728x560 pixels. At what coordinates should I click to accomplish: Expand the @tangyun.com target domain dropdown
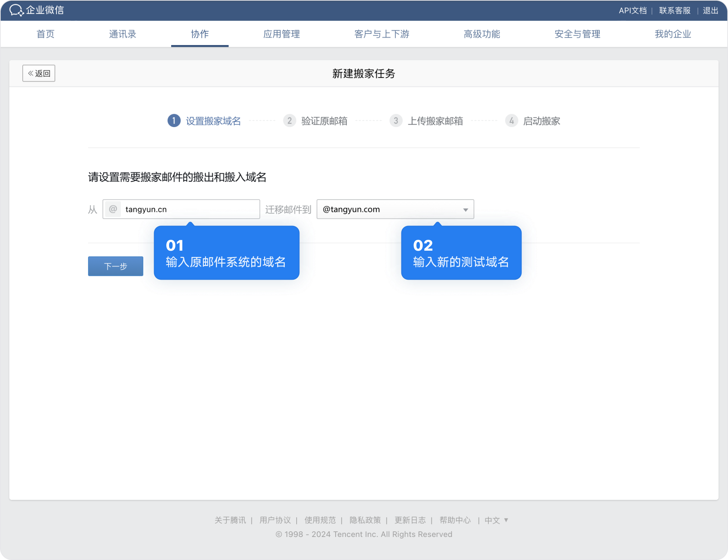465,209
